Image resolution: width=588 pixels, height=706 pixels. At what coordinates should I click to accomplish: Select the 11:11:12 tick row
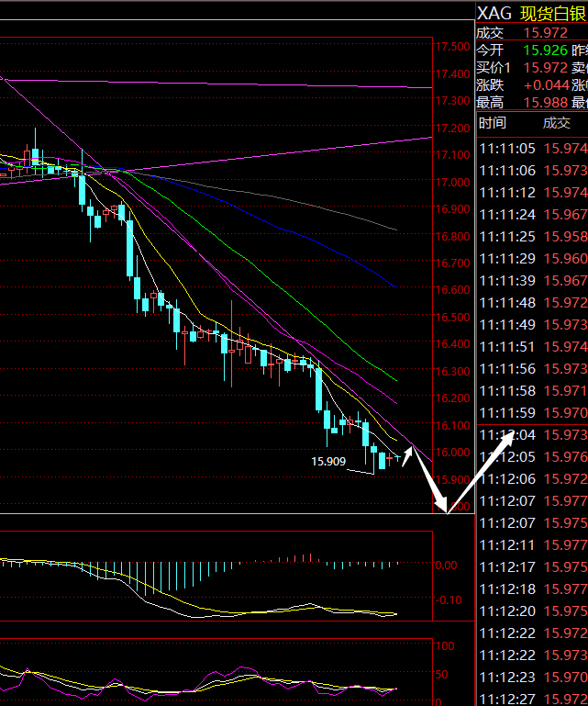pyautogui.click(x=532, y=192)
